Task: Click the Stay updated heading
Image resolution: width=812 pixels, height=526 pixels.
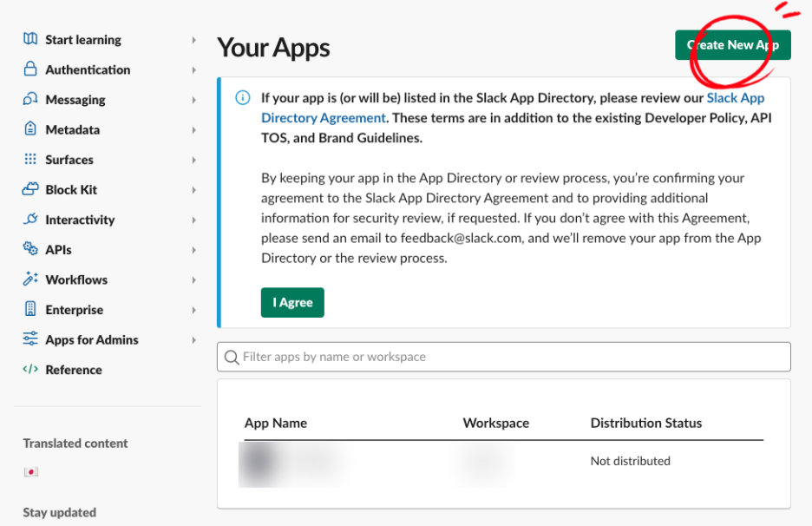Action: click(60, 512)
